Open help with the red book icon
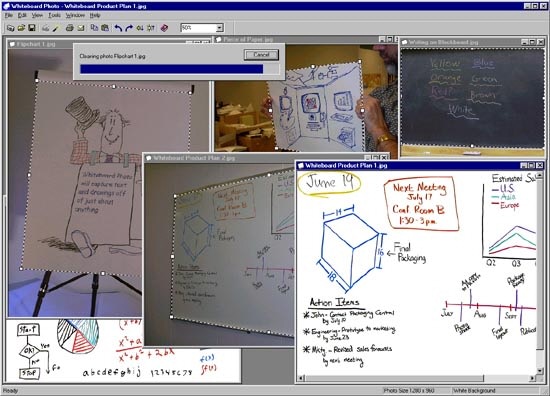This screenshot has width=550, height=396. pos(164,28)
